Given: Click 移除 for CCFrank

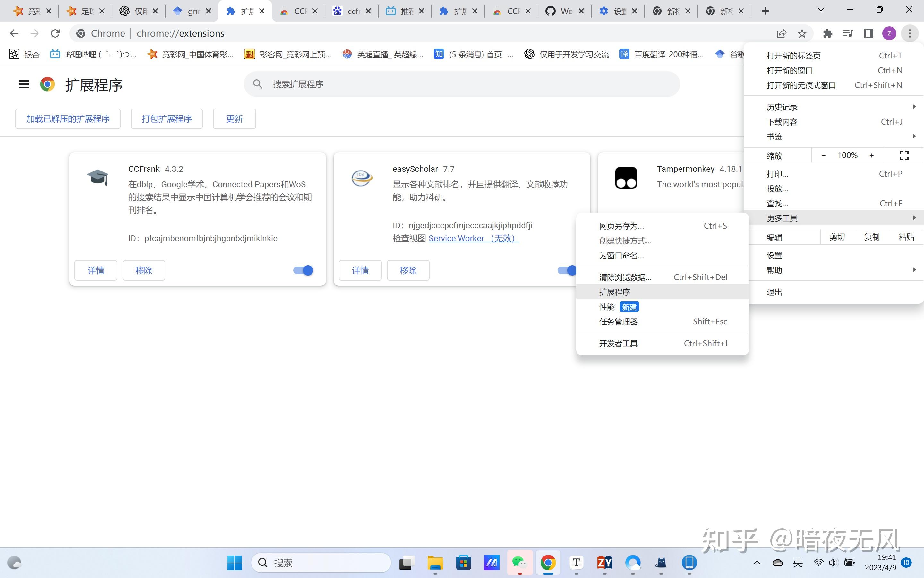Looking at the screenshot, I should [x=144, y=270].
